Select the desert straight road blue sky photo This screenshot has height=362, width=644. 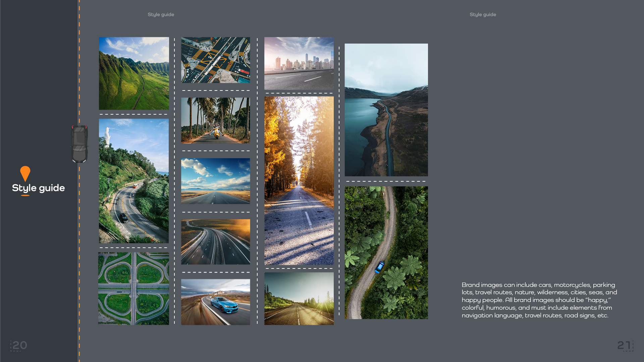pos(215,181)
